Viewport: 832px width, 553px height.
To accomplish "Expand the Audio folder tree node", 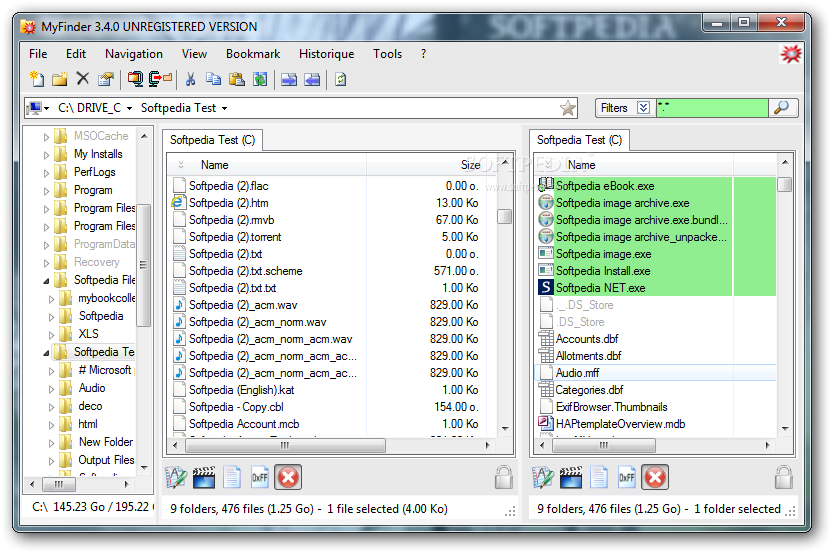I will (x=51, y=389).
